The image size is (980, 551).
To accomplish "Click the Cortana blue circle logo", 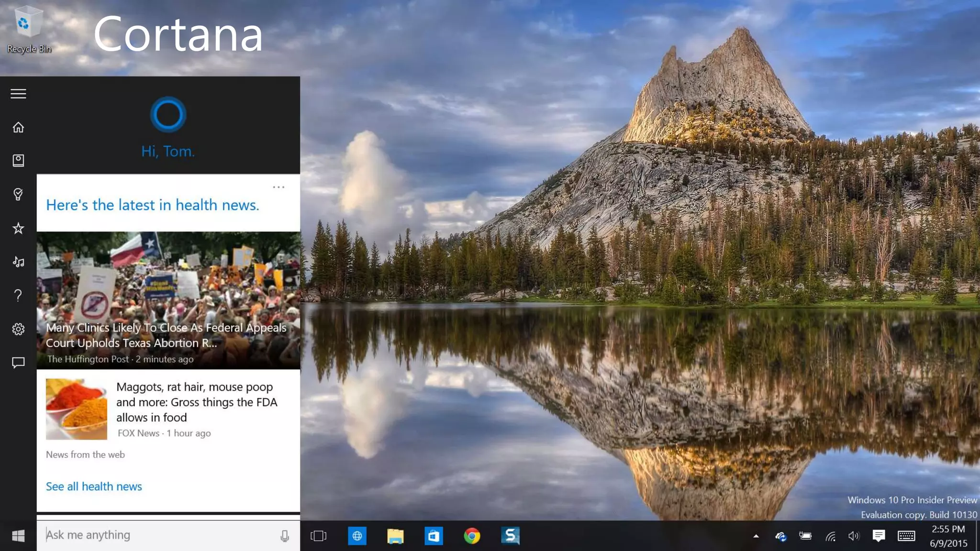I will [168, 115].
